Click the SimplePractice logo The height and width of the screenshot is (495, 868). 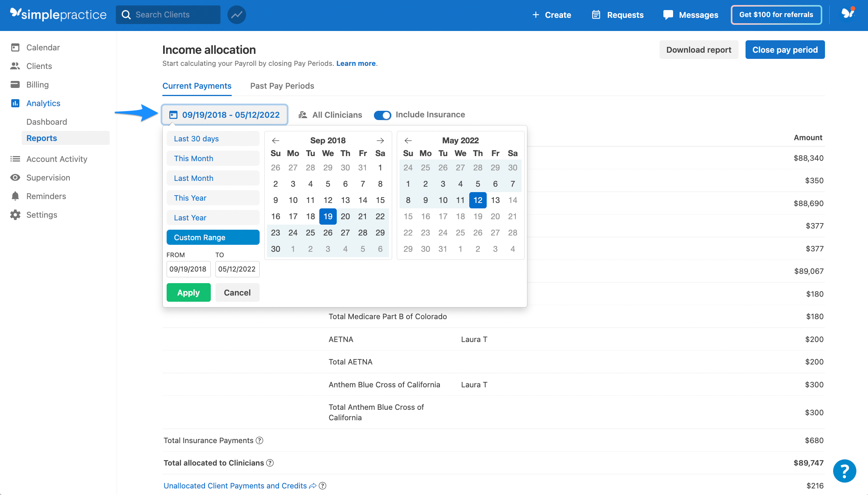[58, 15]
